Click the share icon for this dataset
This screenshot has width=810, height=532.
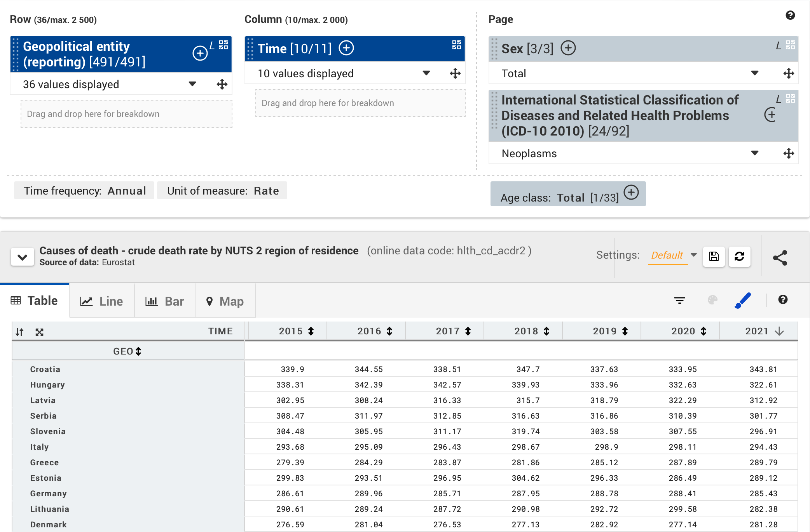coord(781,257)
